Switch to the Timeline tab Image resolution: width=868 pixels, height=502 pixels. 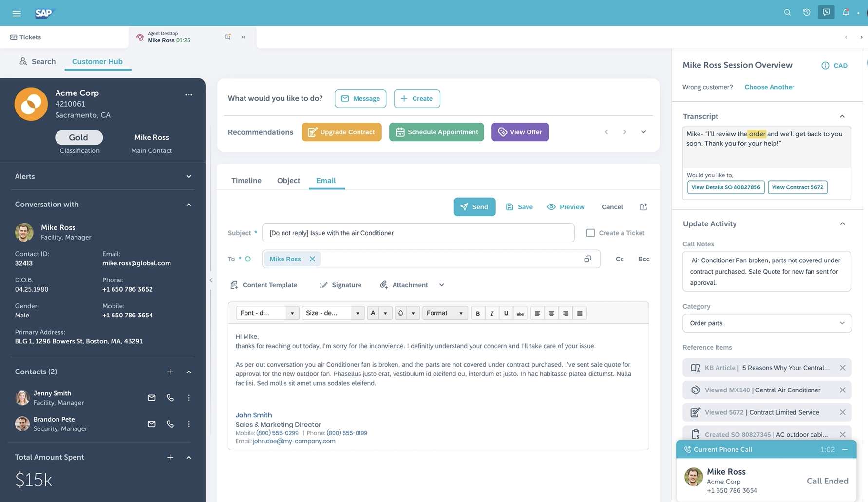coord(246,180)
